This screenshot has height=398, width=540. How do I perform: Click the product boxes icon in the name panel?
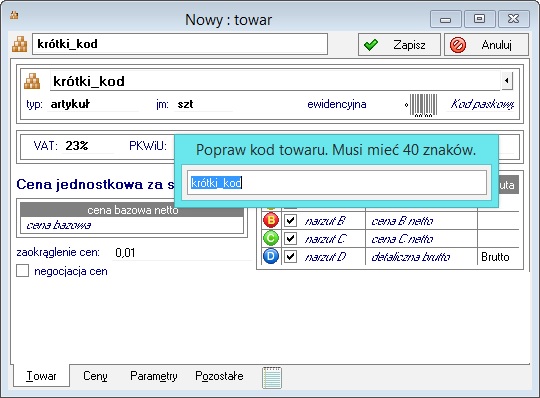point(32,81)
